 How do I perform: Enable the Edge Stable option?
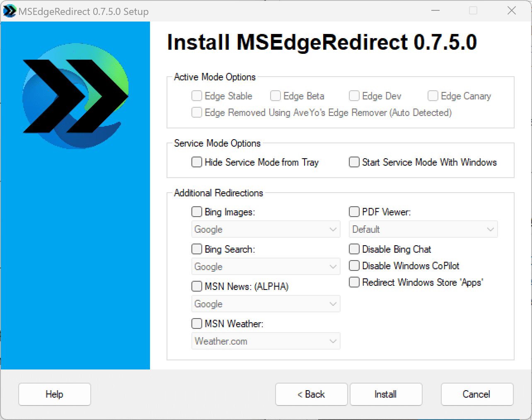[196, 96]
